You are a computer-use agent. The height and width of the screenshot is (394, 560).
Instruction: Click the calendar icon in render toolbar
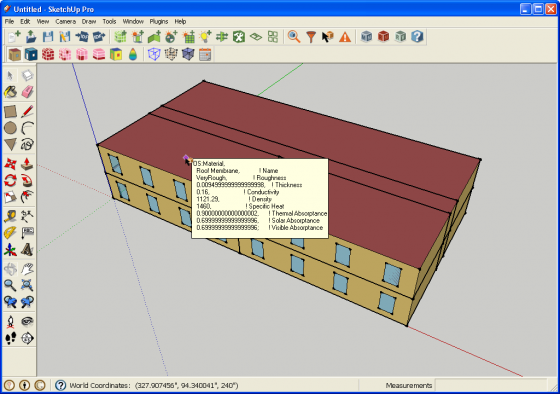[x=205, y=54]
